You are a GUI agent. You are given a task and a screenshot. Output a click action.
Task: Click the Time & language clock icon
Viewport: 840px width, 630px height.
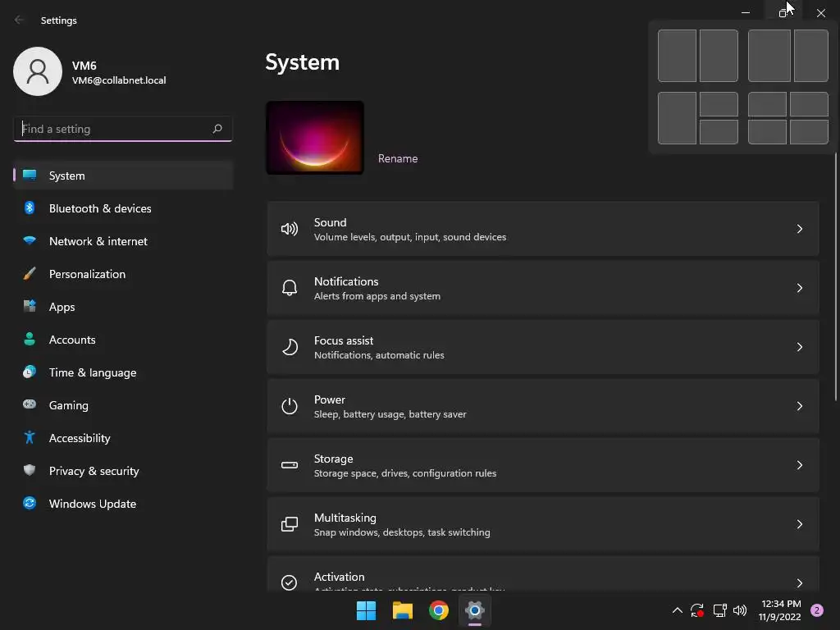(x=30, y=372)
